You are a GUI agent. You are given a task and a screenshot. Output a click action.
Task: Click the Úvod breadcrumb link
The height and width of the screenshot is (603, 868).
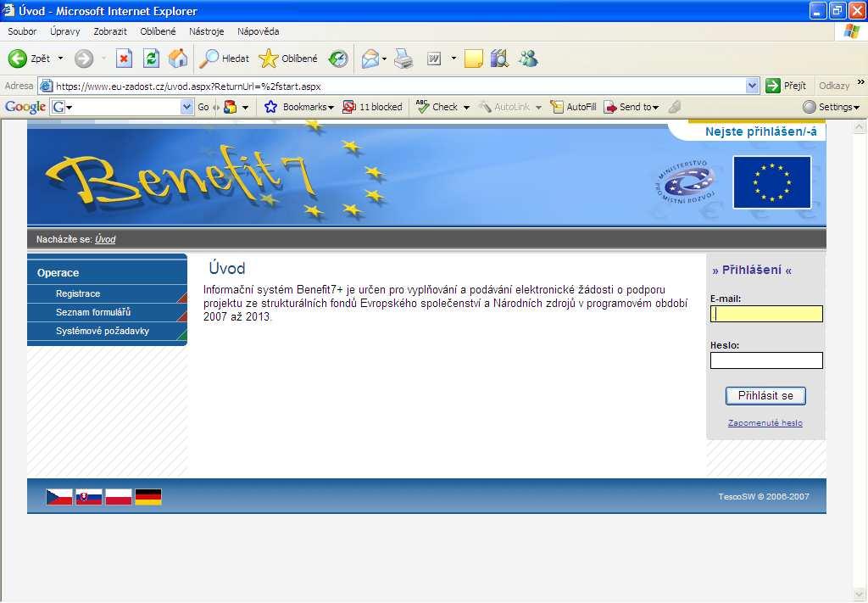[105, 239]
